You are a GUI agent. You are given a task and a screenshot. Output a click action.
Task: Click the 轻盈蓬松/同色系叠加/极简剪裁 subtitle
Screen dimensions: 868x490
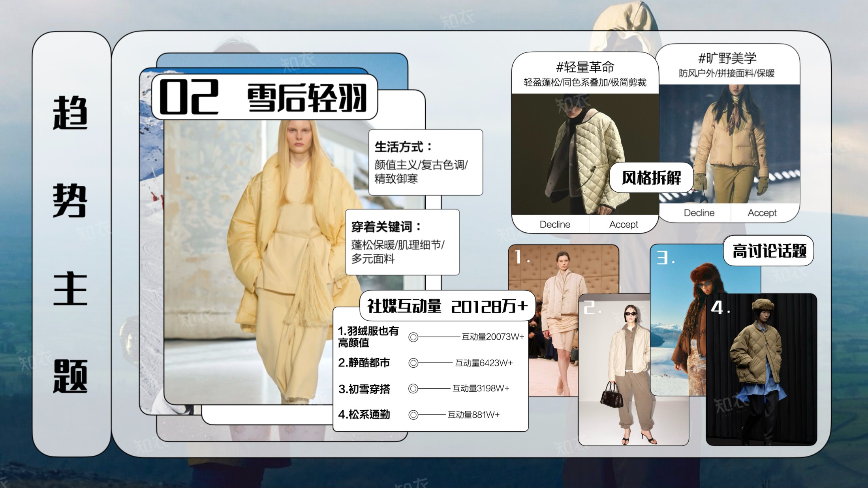coord(585,82)
